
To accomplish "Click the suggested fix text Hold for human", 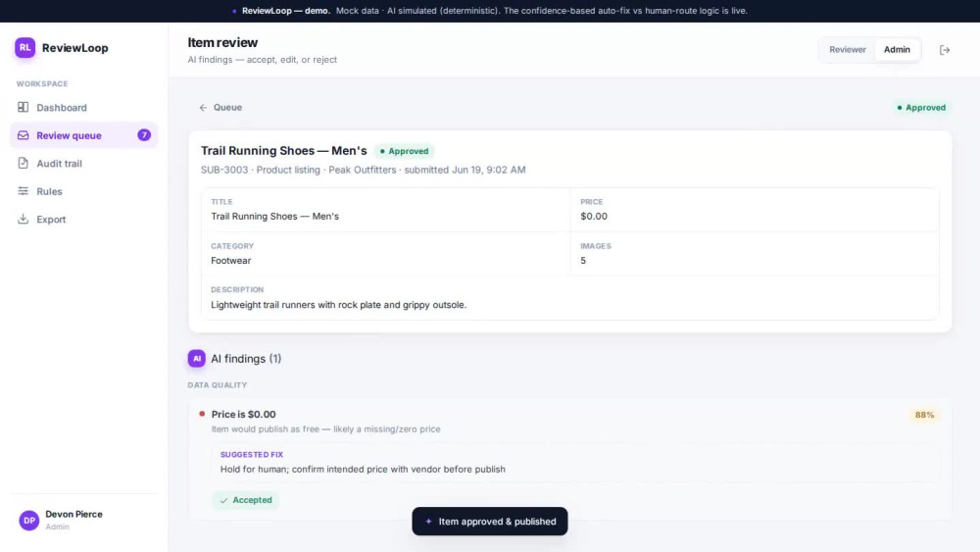I will click(364, 469).
